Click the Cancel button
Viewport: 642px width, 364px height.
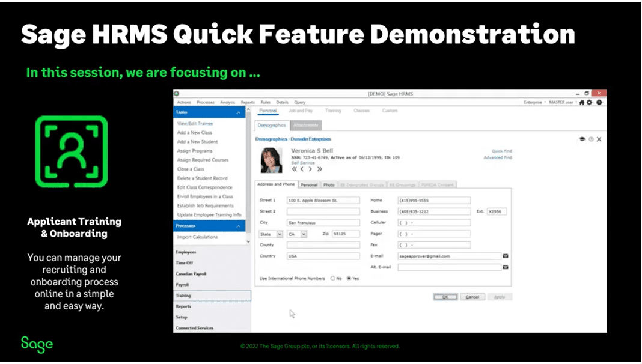[472, 297]
